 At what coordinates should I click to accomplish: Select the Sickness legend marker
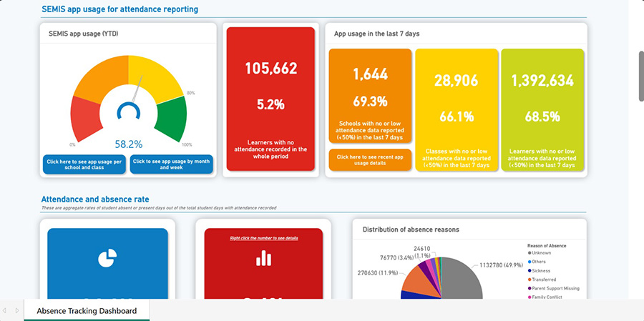[530, 270]
